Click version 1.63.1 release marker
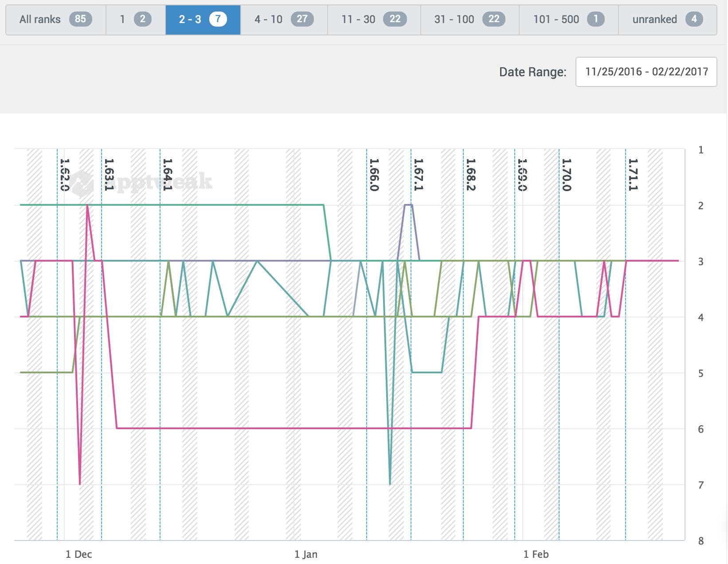This screenshot has width=728, height=564. tap(109, 175)
